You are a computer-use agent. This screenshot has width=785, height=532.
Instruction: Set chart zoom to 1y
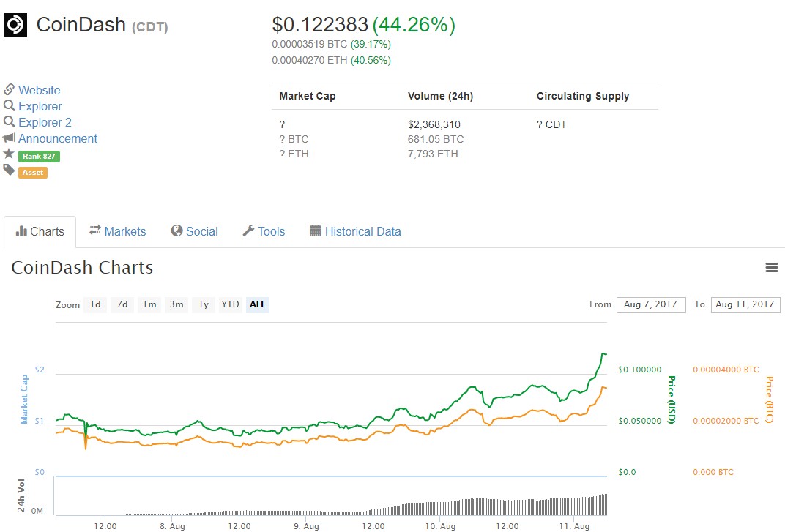coord(204,304)
